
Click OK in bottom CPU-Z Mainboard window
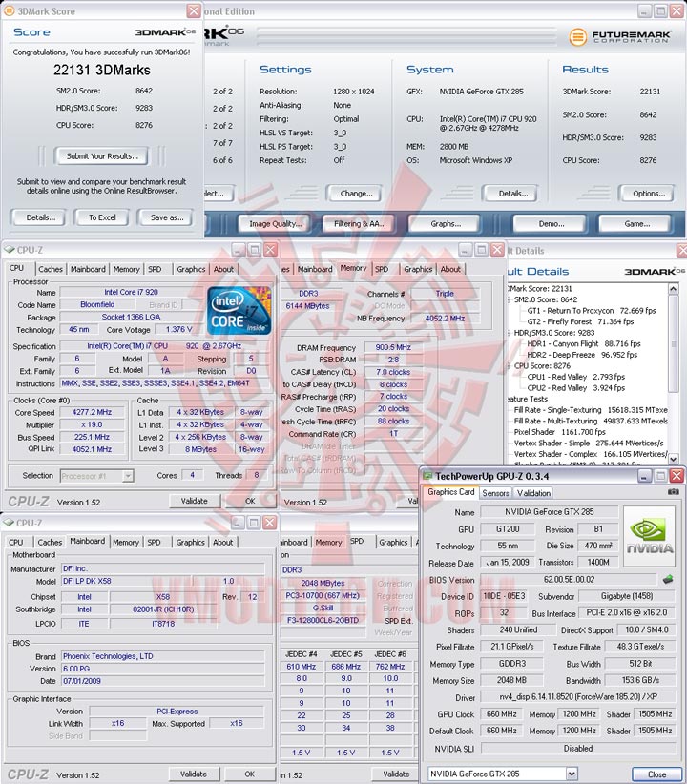click(x=250, y=774)
